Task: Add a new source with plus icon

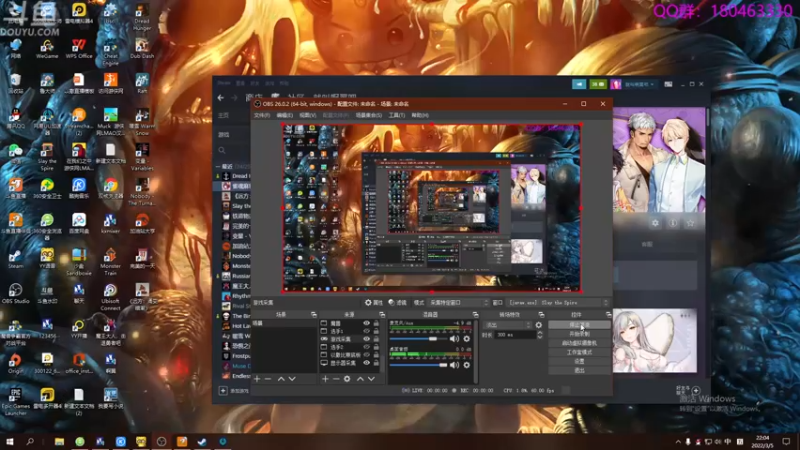Action: tap(325, 379)
